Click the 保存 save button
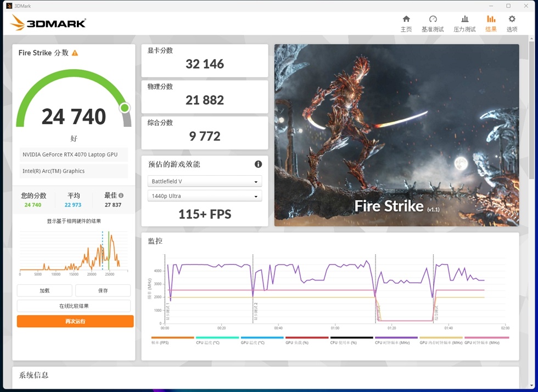The width and height of the screenshot is (538, 392). pos(103,290)
